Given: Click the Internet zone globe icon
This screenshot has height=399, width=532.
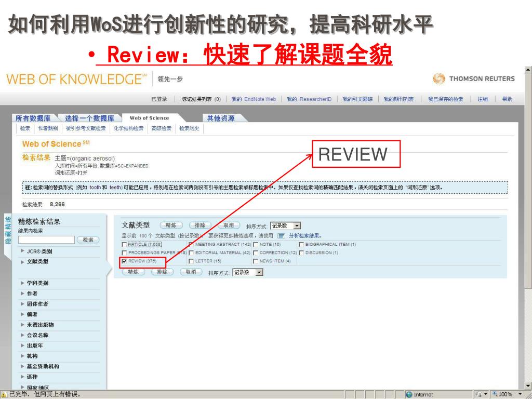Looking at the screenshot, I should 409,395.
